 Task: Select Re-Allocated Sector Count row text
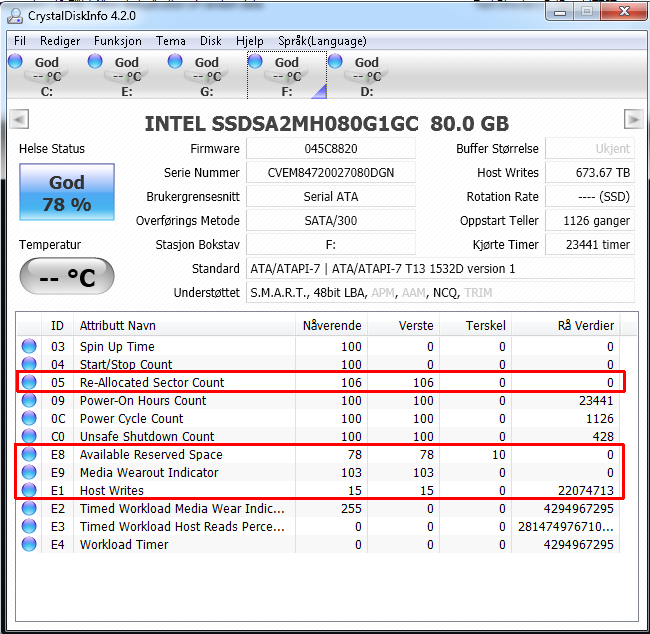pyautogui.click(x=152, y=383)
